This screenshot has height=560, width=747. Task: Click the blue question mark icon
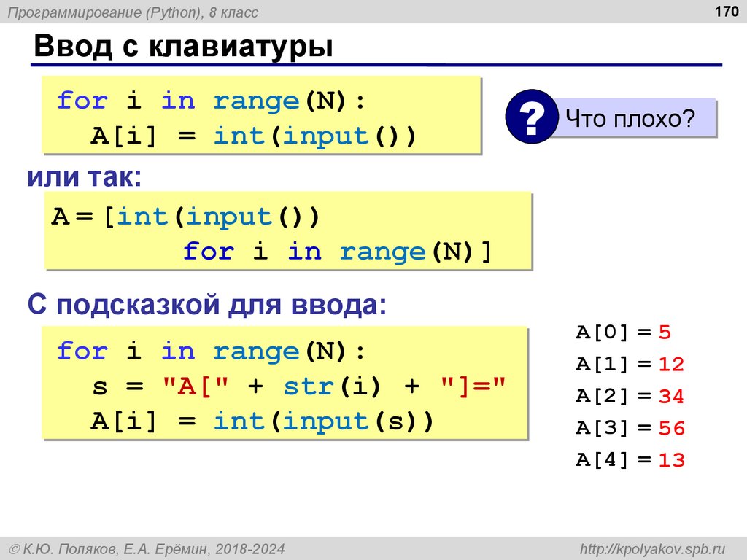532,116
